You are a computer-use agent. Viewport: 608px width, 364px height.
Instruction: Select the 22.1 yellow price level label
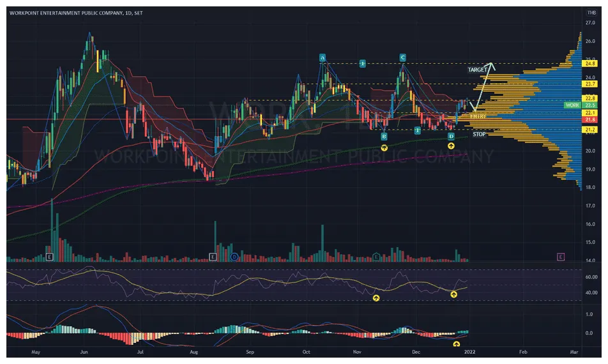(x=591, y=113)
